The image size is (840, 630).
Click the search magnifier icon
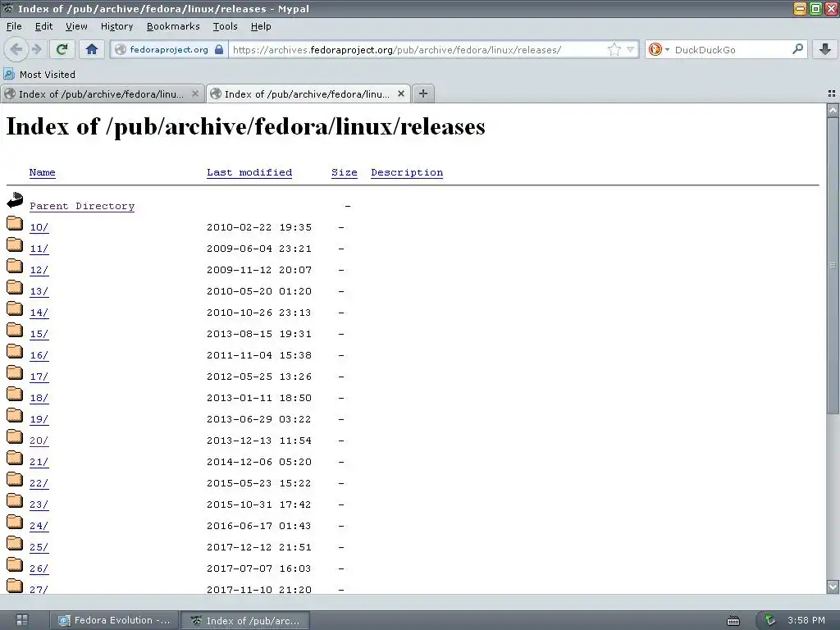click(x=797, y=49)
